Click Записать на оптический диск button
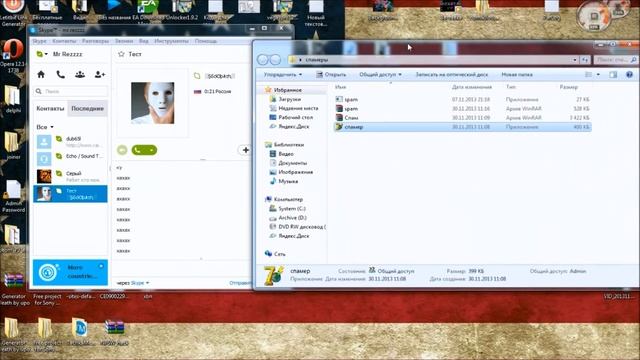 pyautogui.click(x=451, y=74)
